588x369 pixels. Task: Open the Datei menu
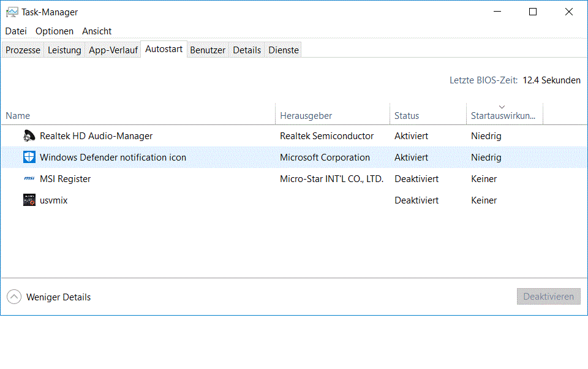point(16,31)
